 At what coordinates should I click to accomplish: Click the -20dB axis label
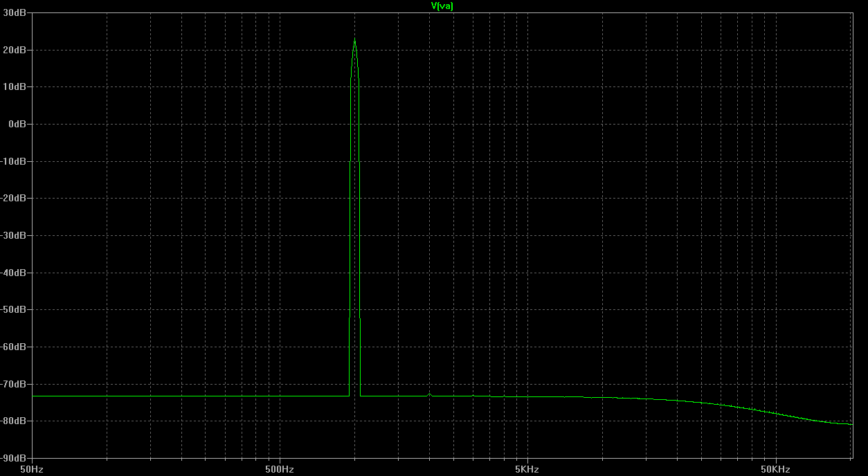pos(14,199)
